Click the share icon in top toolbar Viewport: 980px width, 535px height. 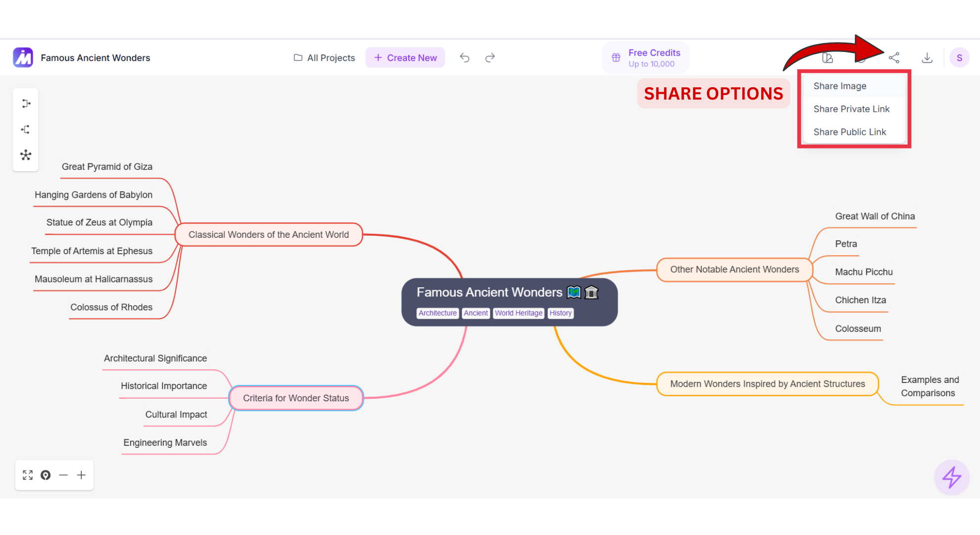click(x=894, y=58)
